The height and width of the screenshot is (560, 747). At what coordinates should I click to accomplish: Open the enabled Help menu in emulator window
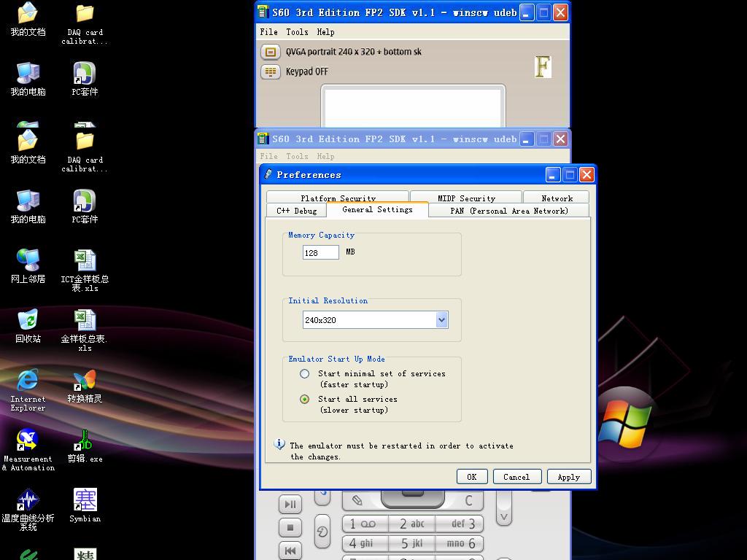click(x=325, y=32)
